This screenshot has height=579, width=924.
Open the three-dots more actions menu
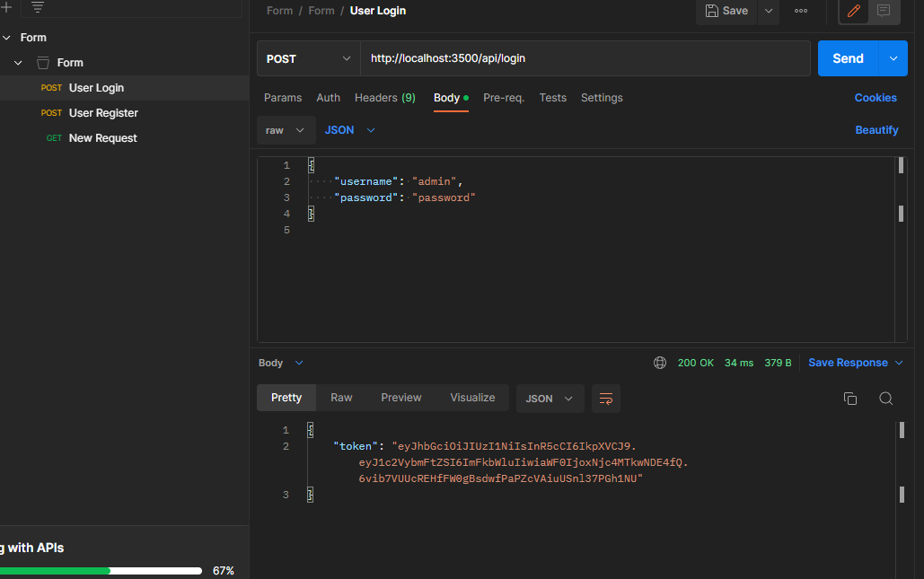click(x=801, y=11)
